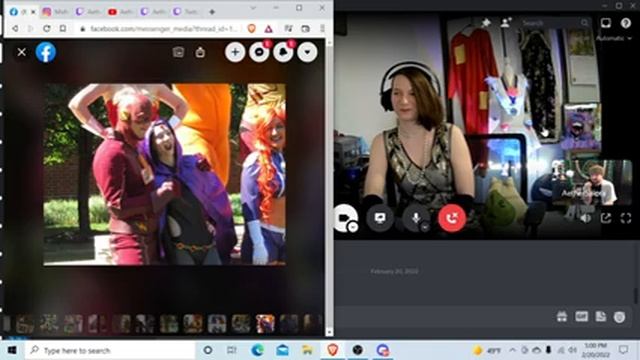Switch to the Instagram browser tab
The height and width of the screenshot is (360, 640).
55,12
